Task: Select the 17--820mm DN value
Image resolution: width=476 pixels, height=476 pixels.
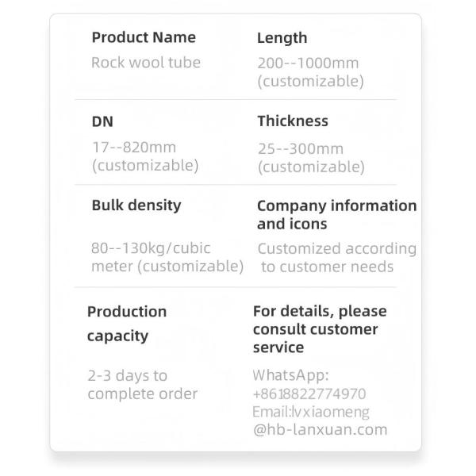Action: (133, 148)
